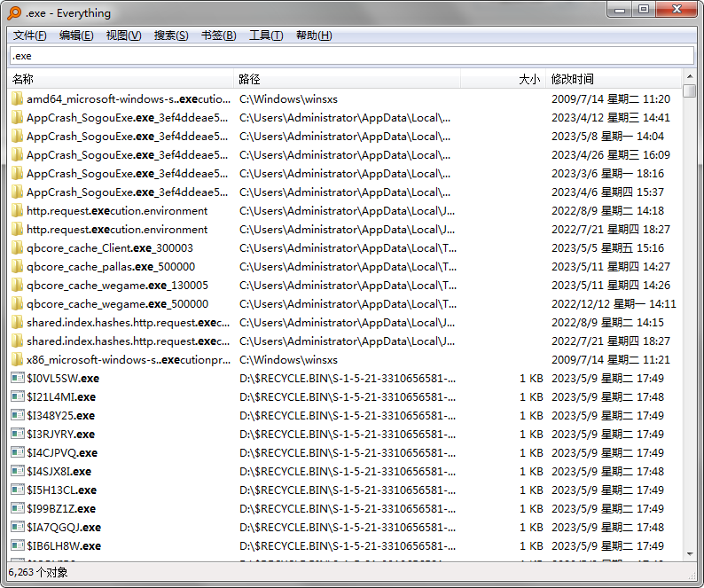Image resolution: width=704 pixels, height=588 pixels.
Task: Open the 搜索(S) menu
Action: [x=171, y=35]
